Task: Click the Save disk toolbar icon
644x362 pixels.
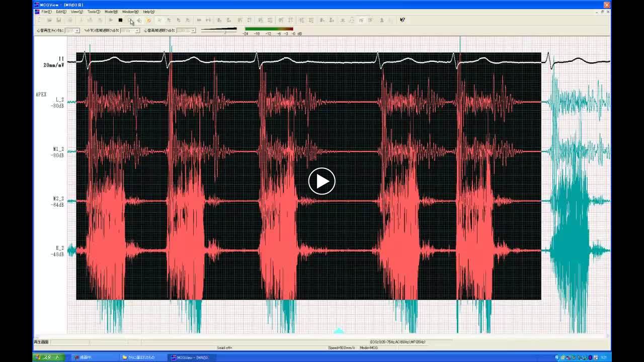Action: pos(59,20)
